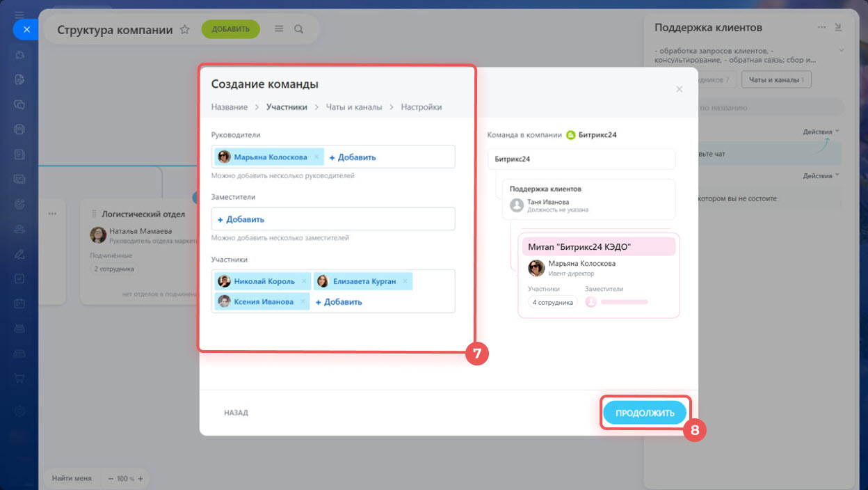Image resolution: width=868 pixels, height=490 pixels.
Task: Open the pen signature icon in sidebar
Action: [x=19, y=253]
